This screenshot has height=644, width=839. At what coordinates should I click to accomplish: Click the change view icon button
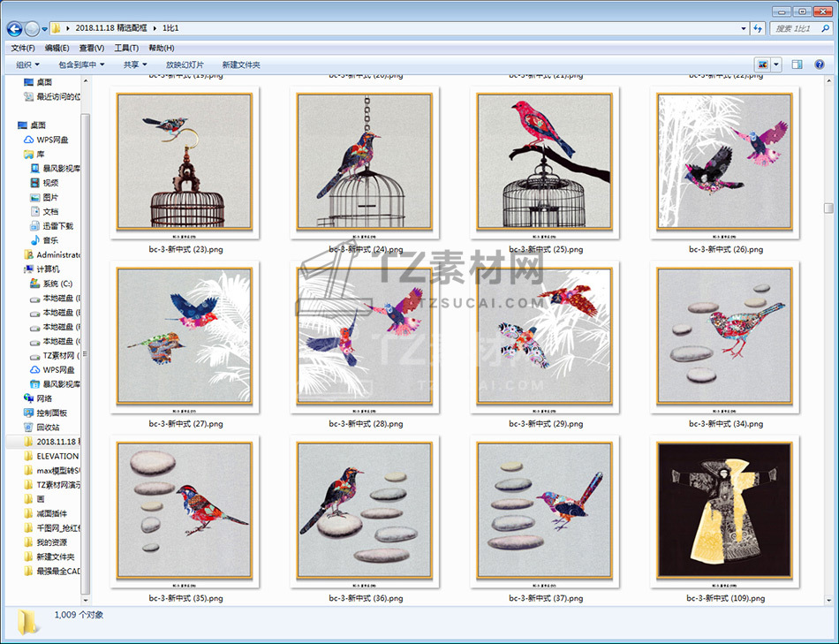[x=762, y=64]
